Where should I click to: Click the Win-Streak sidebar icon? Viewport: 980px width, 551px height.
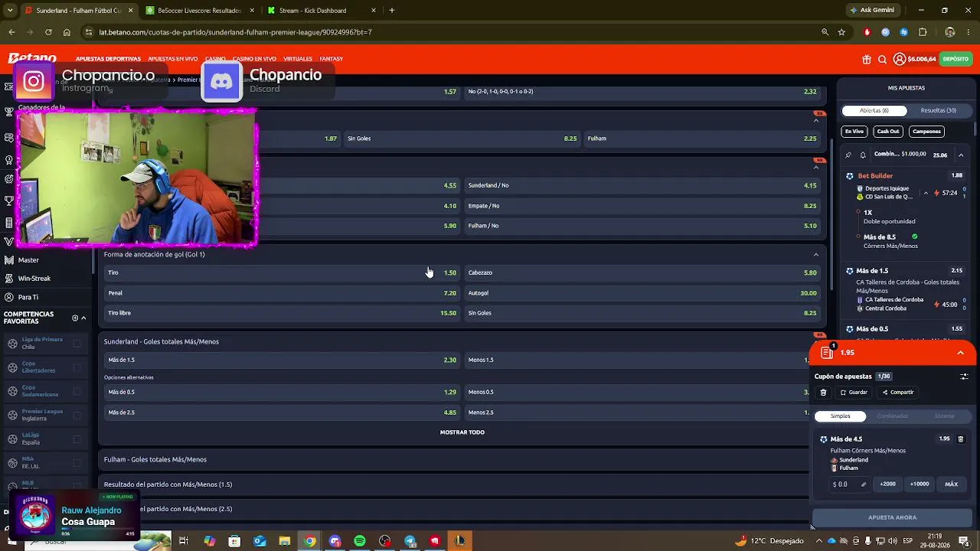9,279
